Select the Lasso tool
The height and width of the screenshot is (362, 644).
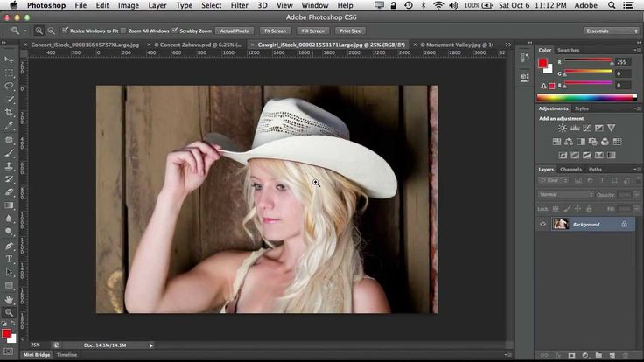[x=10, y=86]
